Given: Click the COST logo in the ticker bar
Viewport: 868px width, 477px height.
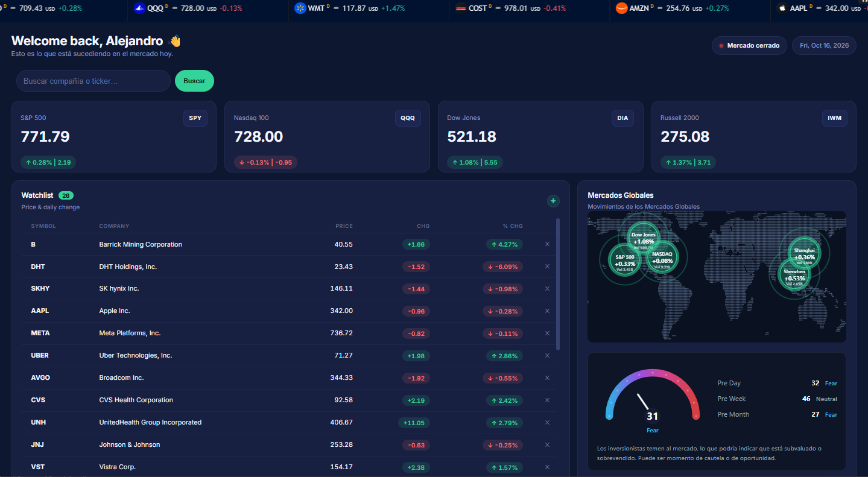Looking at the screenshot, I should 461,8.
